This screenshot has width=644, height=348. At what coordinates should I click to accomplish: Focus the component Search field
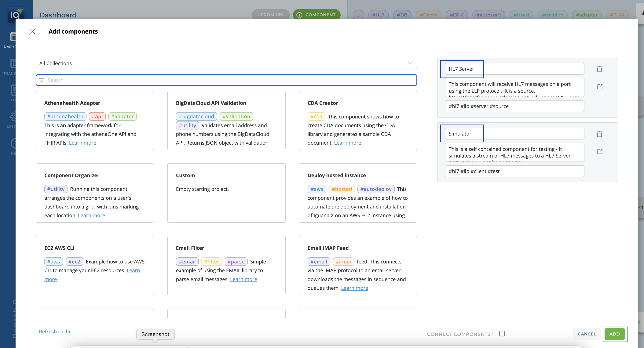[x=226, y=80]
